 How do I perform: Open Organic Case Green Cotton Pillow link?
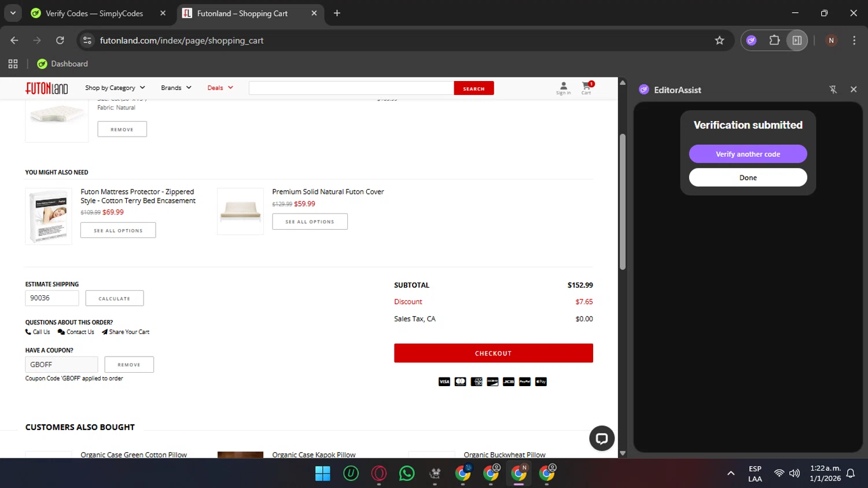(134, 454)
